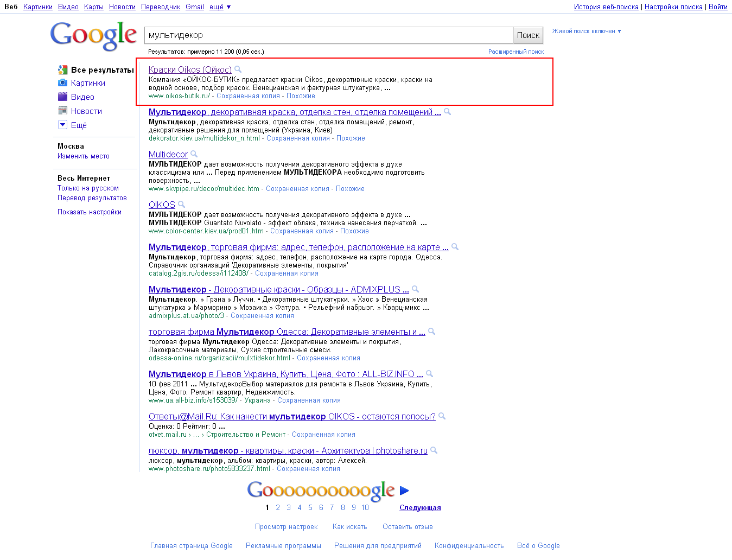
Task: Open preview magnifier next to OIKOS result
Action: coord(182,205)
